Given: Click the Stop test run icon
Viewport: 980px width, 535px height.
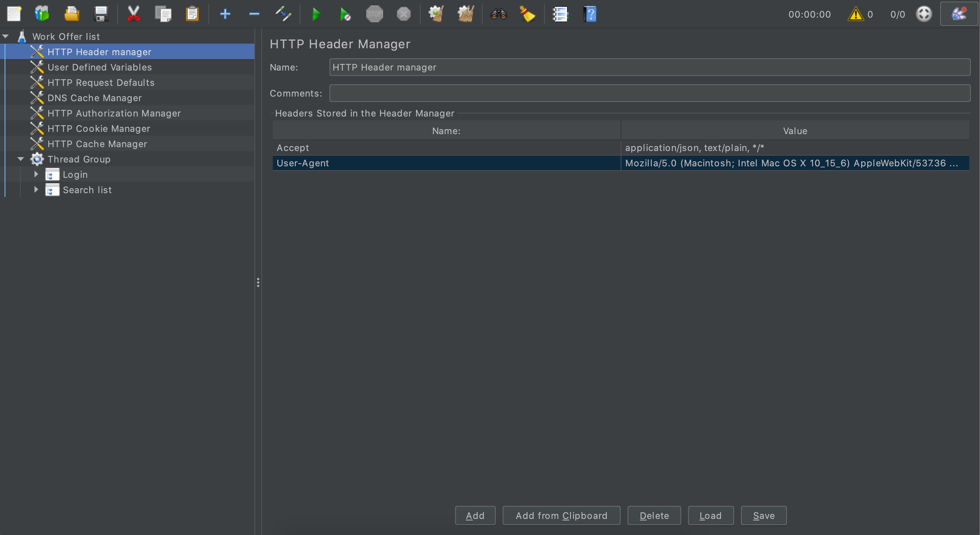Looking at the screenshot, I should point(375,15).
